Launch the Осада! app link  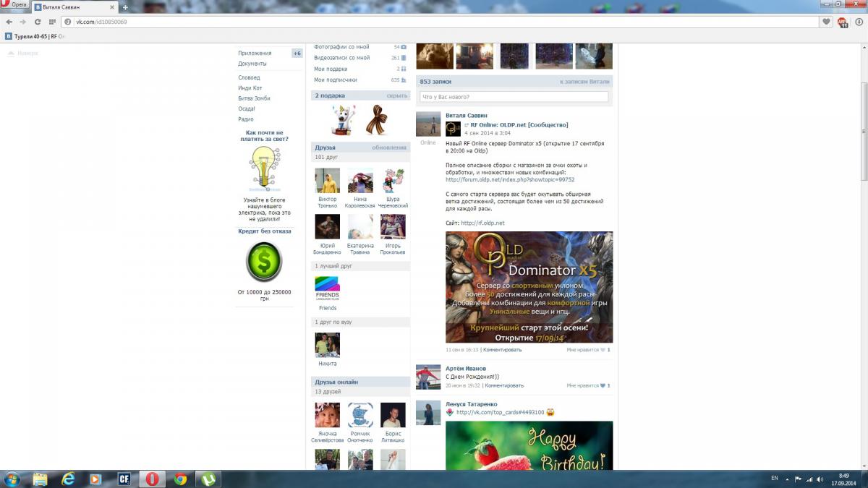[247, 108]
